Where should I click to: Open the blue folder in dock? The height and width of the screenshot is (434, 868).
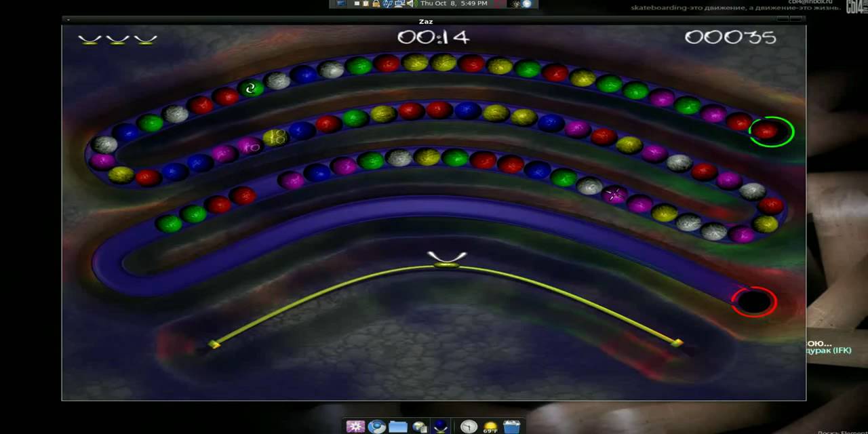coord(398,427)
